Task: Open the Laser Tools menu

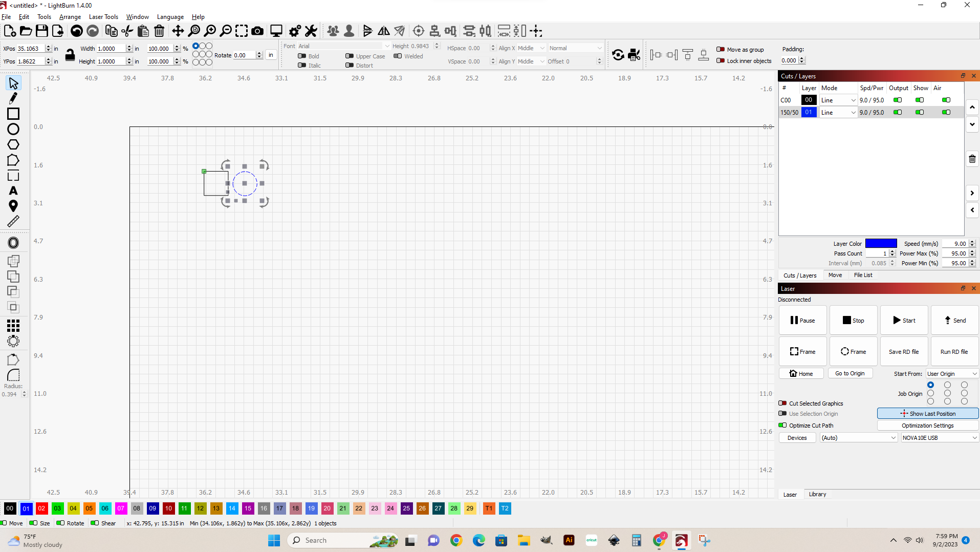Action: (x=103, y=17)
